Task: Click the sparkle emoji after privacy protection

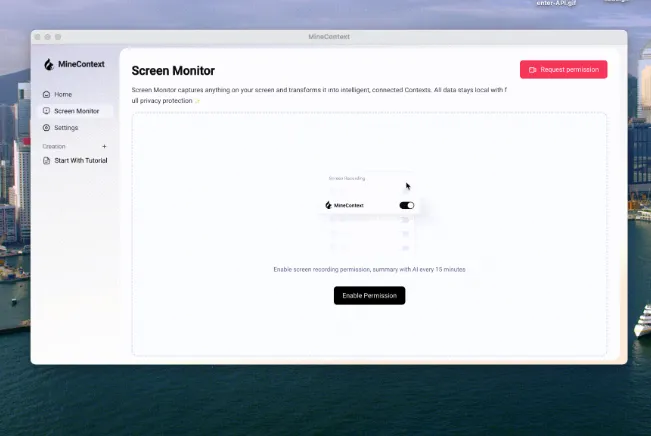Action: [x=198, y=101]
